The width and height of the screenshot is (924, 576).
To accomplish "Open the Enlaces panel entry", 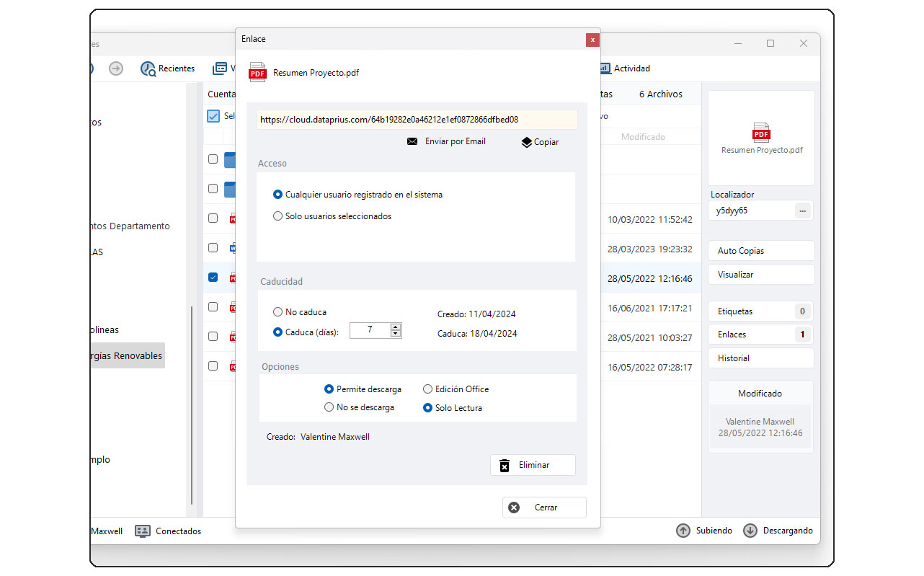I will coord(761,334).
